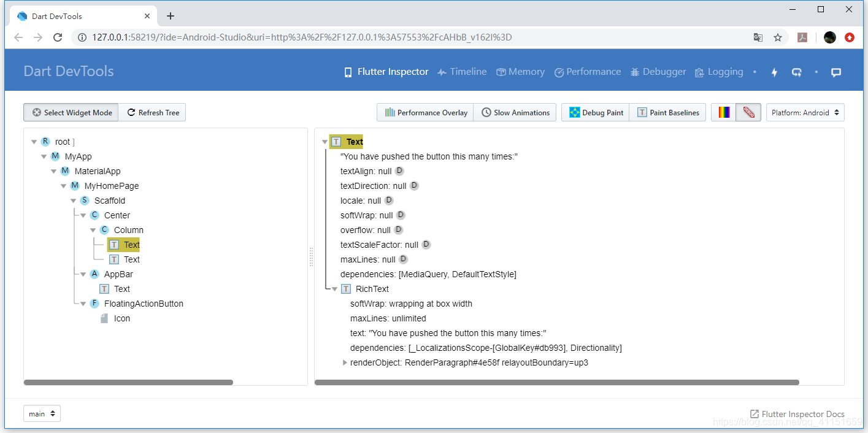Collapse the RichText properties node

[335, 288]
